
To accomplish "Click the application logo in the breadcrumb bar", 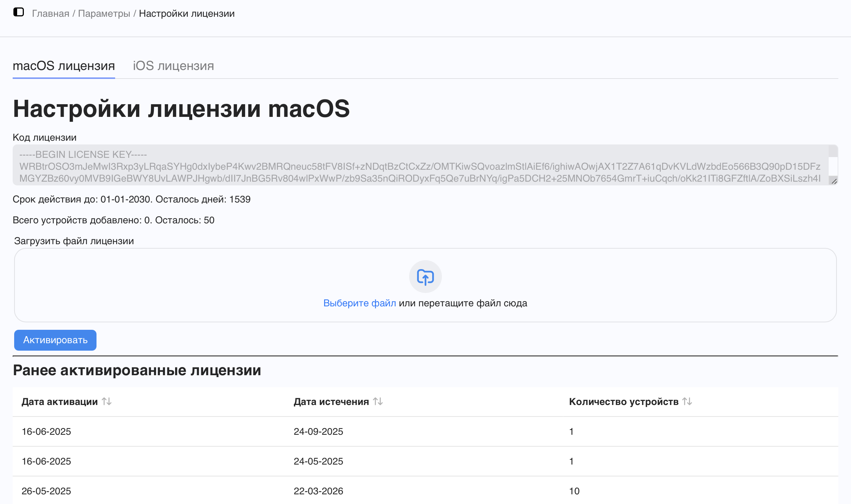I will 19,13.
